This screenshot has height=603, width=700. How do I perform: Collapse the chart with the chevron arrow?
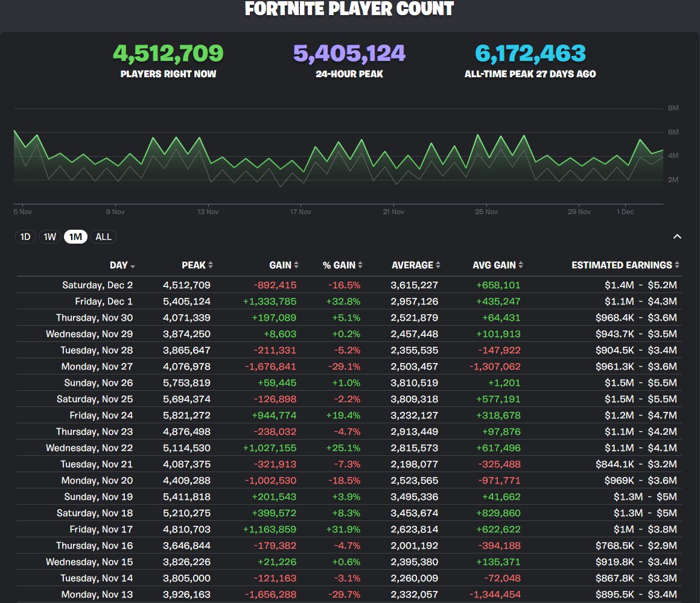click(x=677, y=236)
